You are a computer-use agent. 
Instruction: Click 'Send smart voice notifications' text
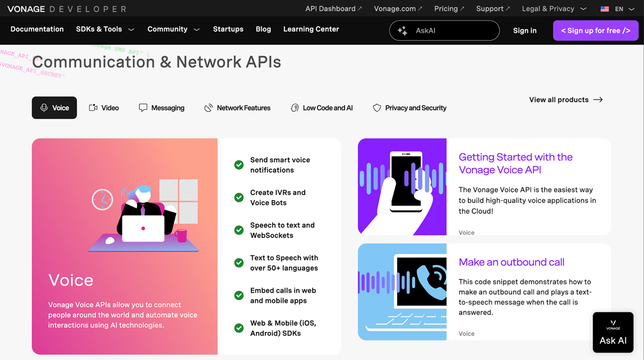(280, 165)
